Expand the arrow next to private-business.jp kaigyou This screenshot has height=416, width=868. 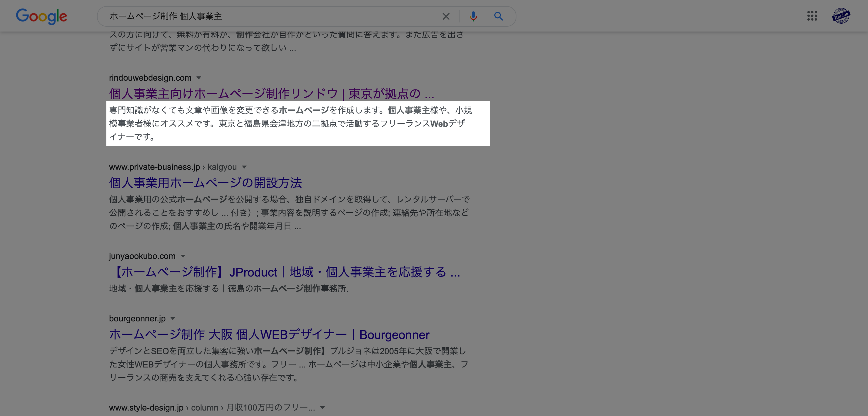[x=244, y=167]
